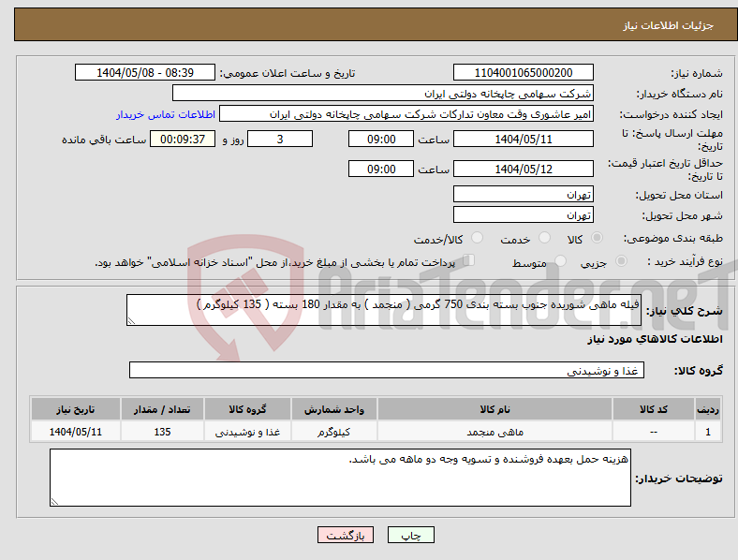Toggle the Islamic treasury payment checkbox
Viewport: 738px width, 560px height.
469,260
